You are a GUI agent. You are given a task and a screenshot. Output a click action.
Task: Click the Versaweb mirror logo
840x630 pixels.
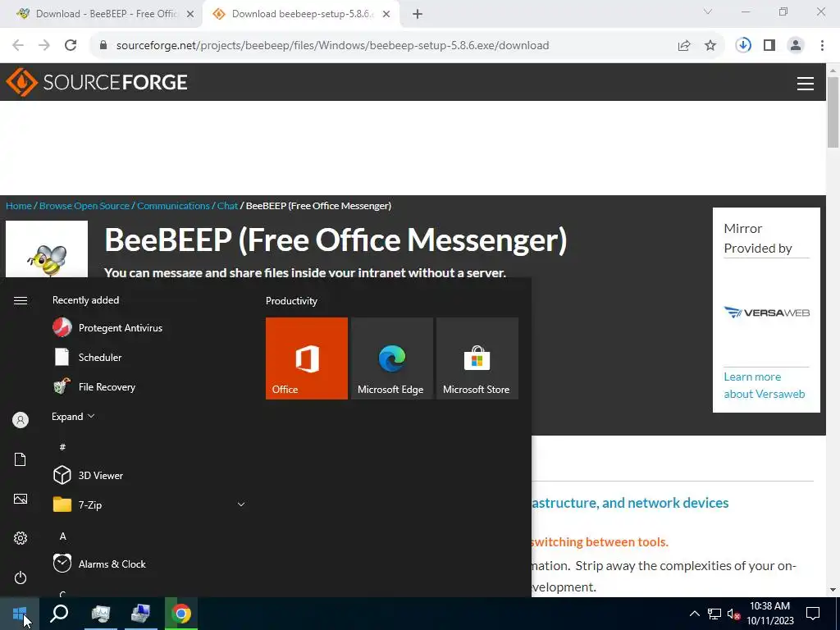[x=767, y=313]
